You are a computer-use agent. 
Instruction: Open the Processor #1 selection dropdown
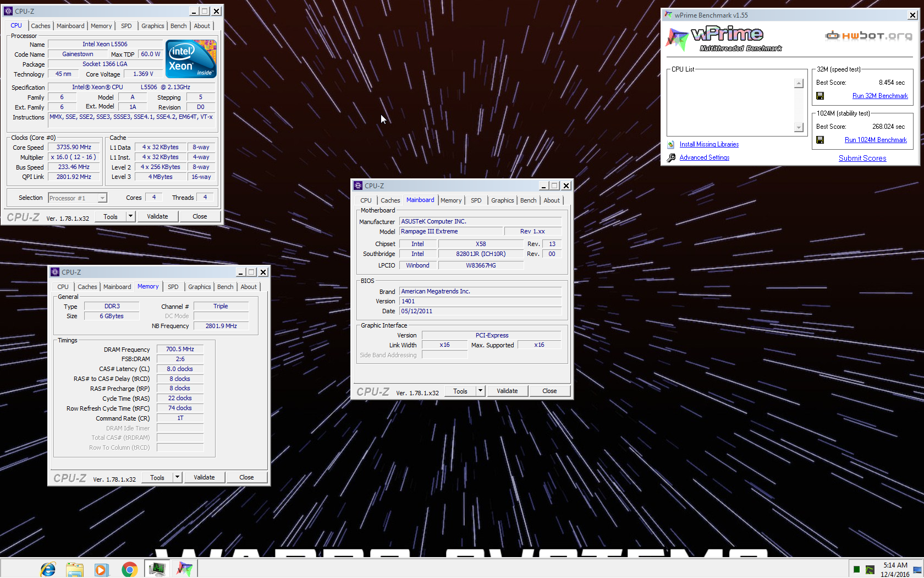[102, 198]
